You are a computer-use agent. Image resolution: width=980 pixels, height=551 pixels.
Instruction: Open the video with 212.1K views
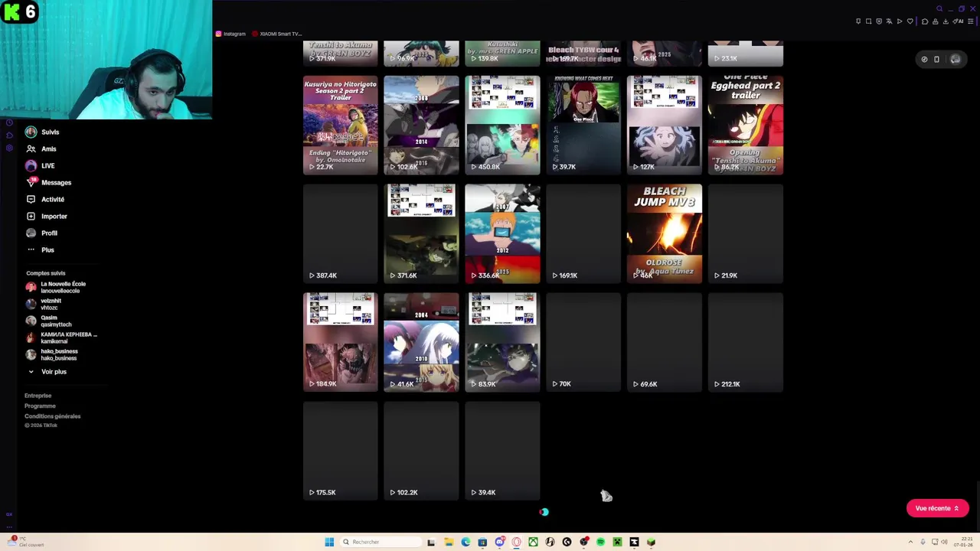pyautogui.click(x=746, y=343)
